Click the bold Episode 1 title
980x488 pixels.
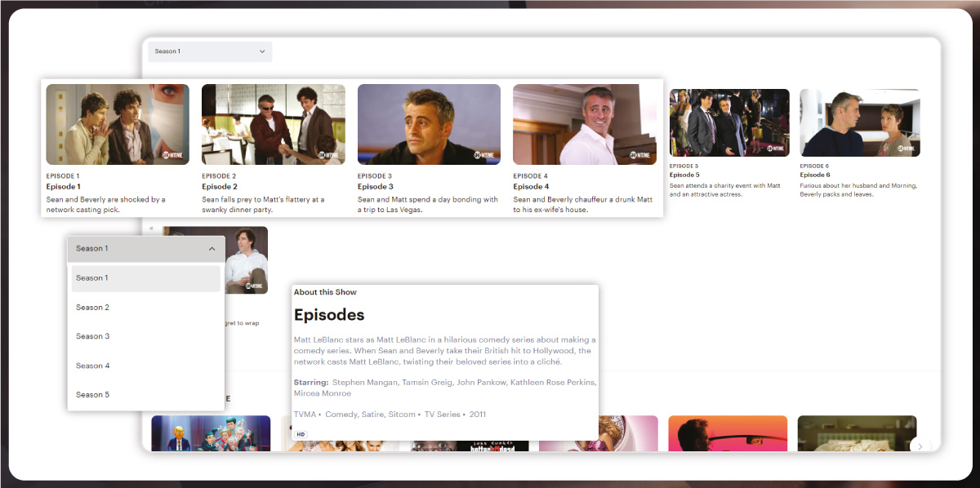(64, 187)
